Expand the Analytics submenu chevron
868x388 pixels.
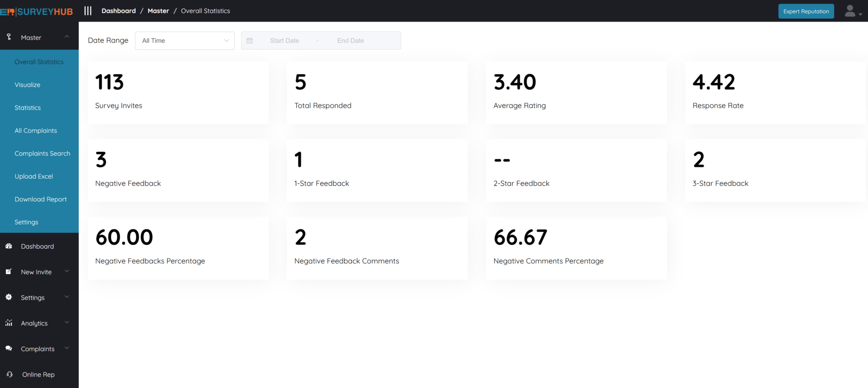(x=67, y=322)
